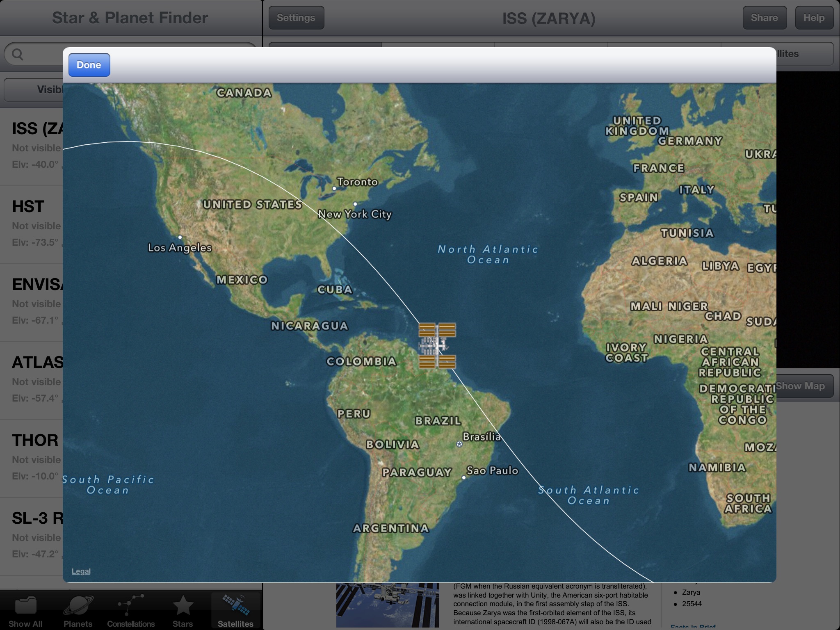The height and width of the screenshot is (630, 840).
Task: Tap the search magnifier icon
Action: pyautogui.click(x=18, y=54)
